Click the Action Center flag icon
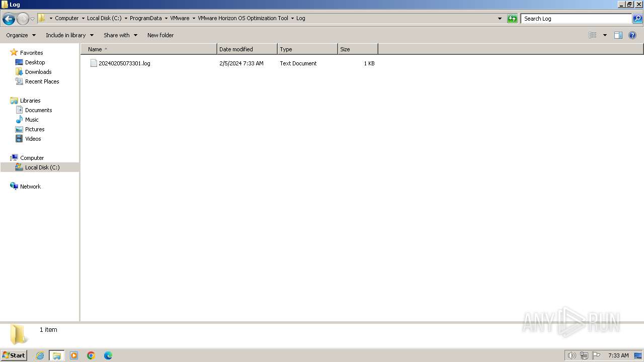The image size is (644, 362). [x=596, y=355]
